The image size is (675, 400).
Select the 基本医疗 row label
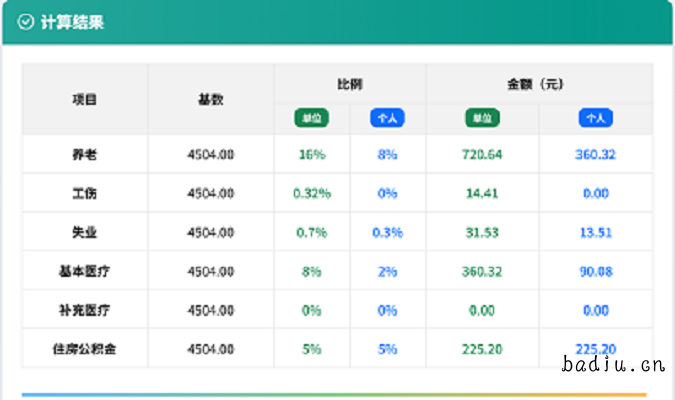coord(85,271)
